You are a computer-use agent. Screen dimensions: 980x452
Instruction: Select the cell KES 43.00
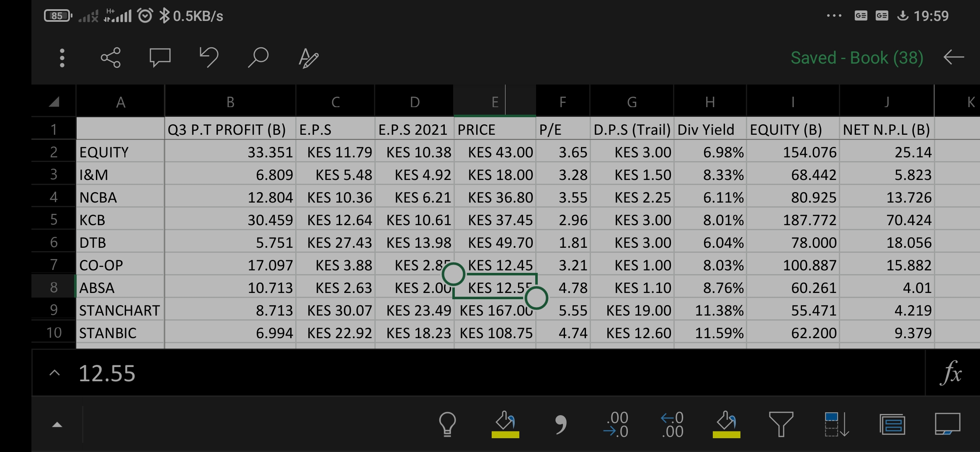[x=495, y=152]
